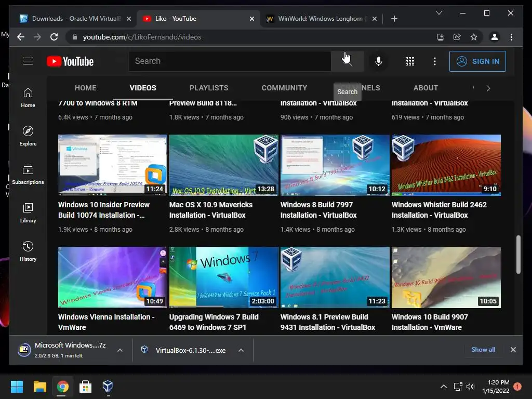The width and height of the screenshot is (532, 399).
Task: Open Chrome's three-dot menu
Action: click(511, 37)
